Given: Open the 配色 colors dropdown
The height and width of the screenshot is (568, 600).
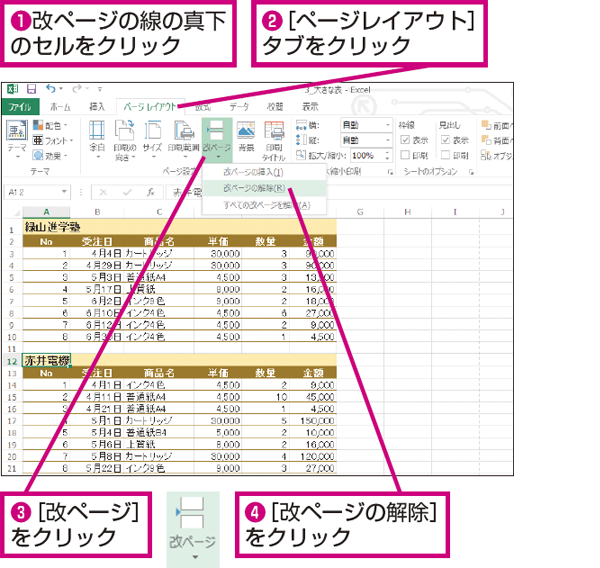Looking at the screenshot, I should 50,125.
